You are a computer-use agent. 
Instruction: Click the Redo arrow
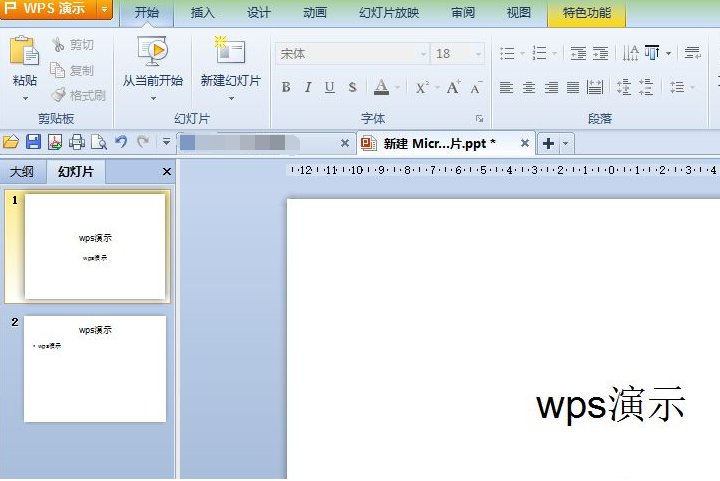[143, 141]
